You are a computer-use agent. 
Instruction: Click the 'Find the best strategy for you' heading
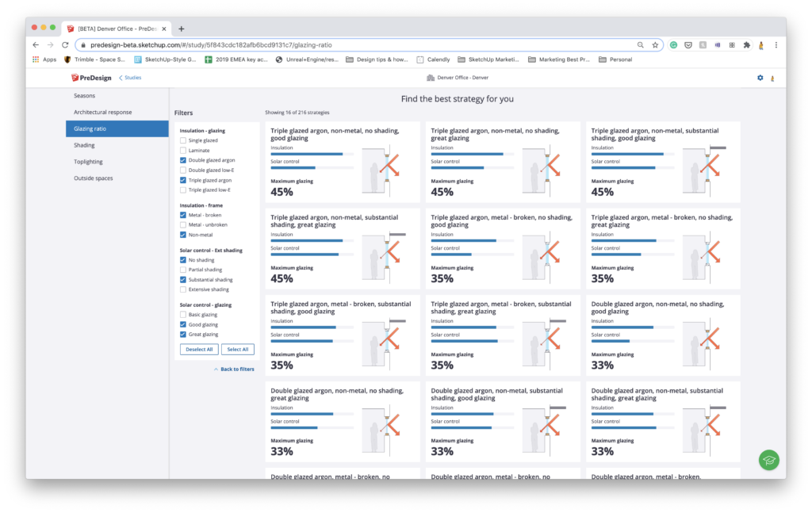[x=458, y=99]
